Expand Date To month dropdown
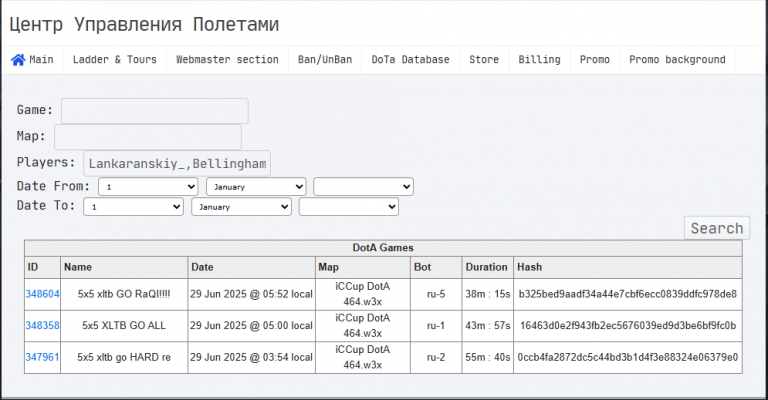Screen dimensions: 768x400 (241, 207)
